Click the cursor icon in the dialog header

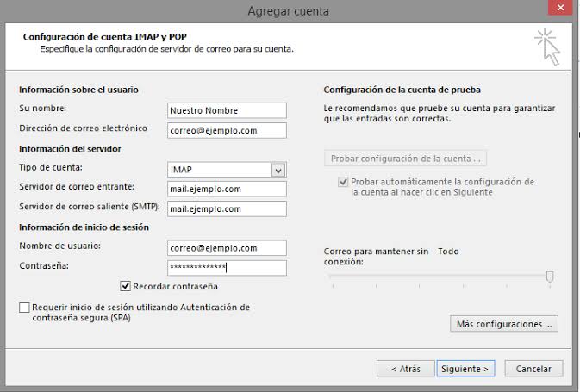pyautogui.click(x=547, y=47)
